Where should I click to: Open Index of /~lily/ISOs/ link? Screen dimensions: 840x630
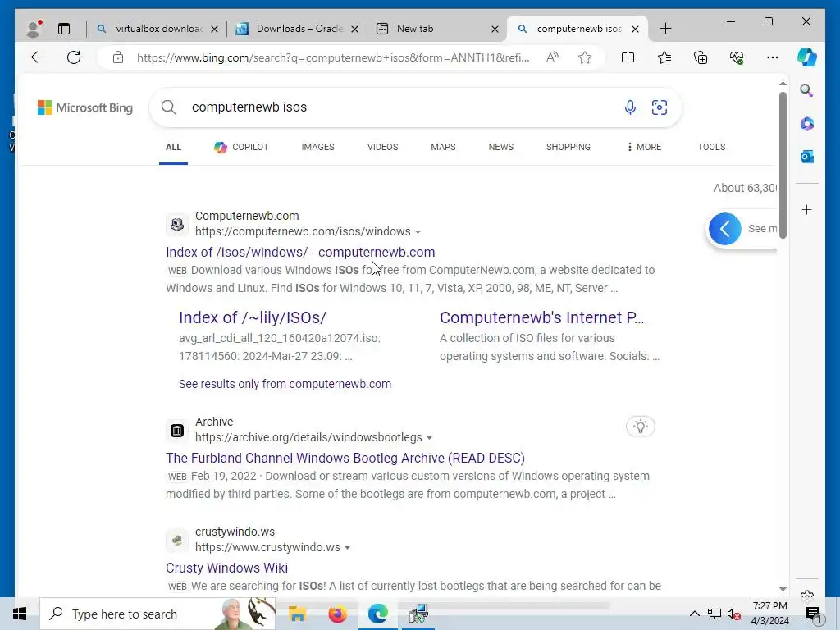click(253, 317)
